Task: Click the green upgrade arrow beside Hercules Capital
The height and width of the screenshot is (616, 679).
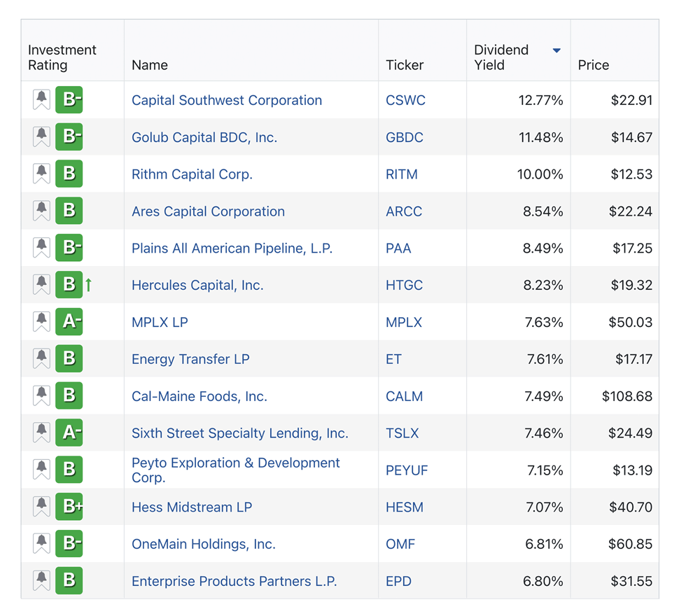Action: coord(89,285)
